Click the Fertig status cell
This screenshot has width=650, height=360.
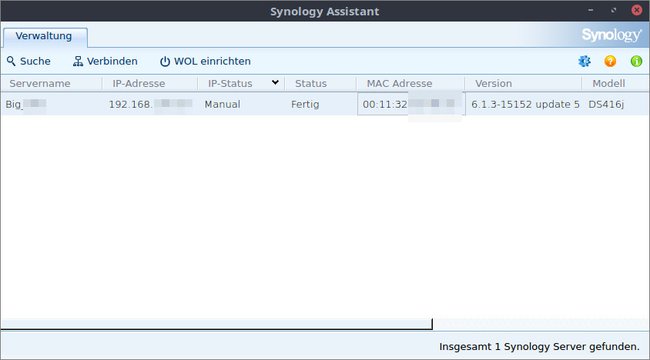[x=320, y=104]
